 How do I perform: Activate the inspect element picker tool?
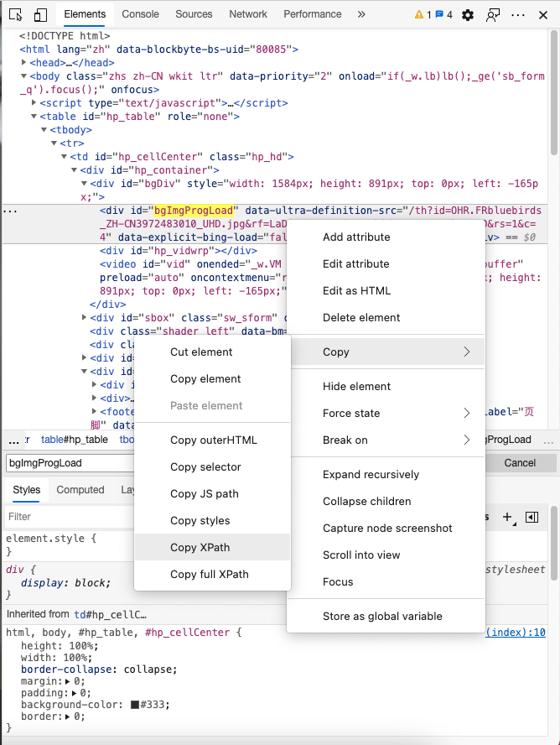(16, 15)
